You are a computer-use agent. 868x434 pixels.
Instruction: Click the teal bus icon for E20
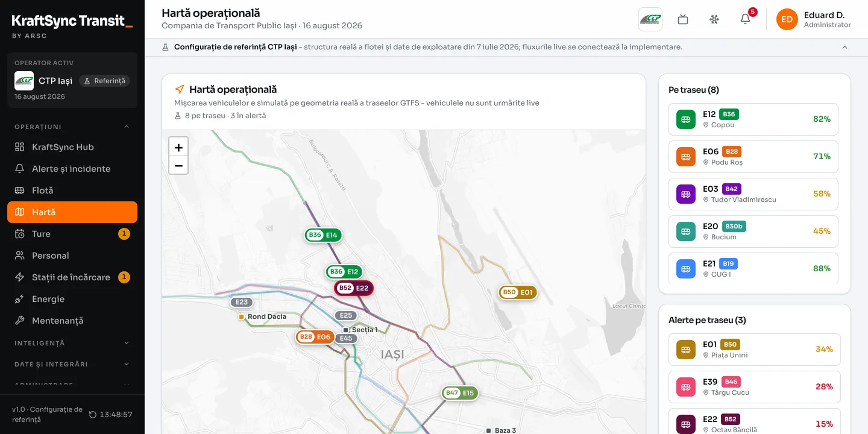(x=686, y=231)
